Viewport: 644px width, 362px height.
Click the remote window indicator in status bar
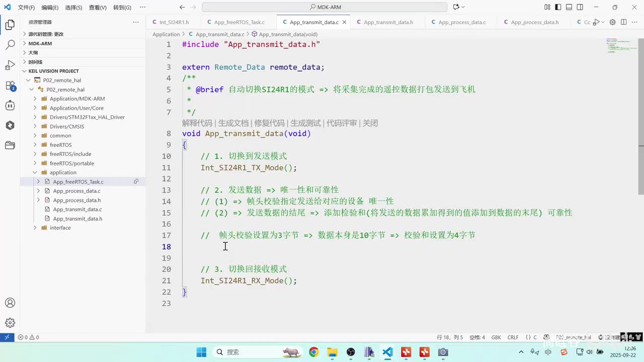[7, 337]
